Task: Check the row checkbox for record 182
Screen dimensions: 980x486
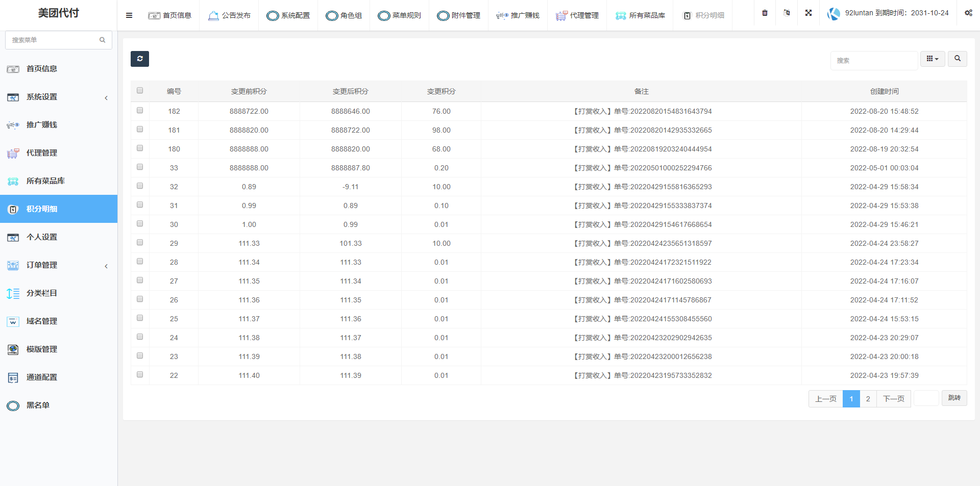Action: click(x=140, y=110)
